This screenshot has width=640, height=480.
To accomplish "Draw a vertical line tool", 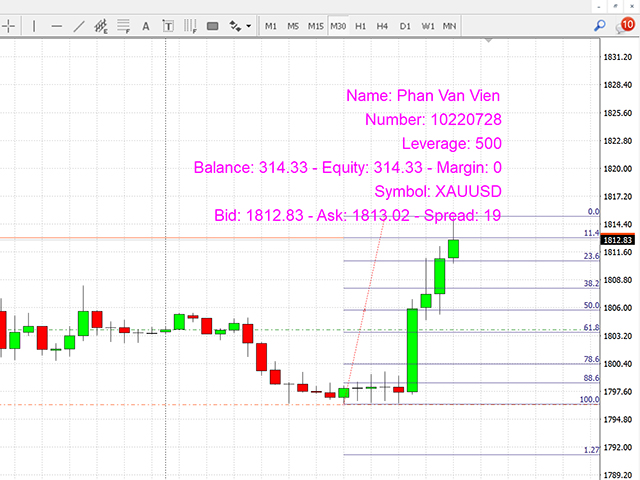I will (34, 27).
